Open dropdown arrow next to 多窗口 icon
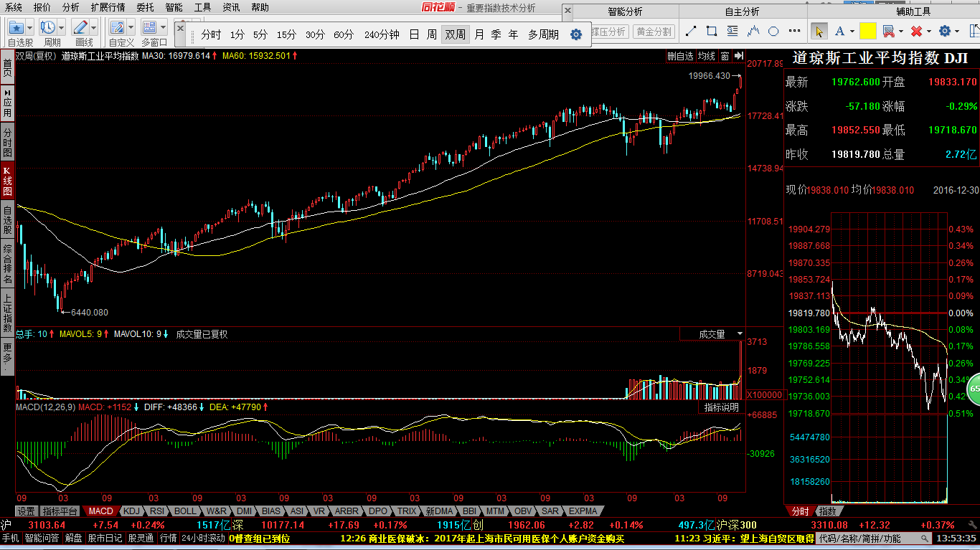Viewport: 980px width, 550px height. click(x=163, y=28)
